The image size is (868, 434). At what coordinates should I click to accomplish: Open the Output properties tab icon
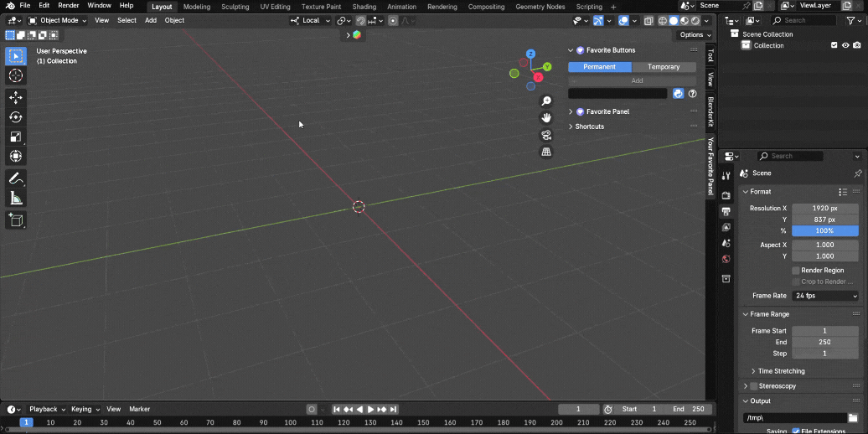726,211
